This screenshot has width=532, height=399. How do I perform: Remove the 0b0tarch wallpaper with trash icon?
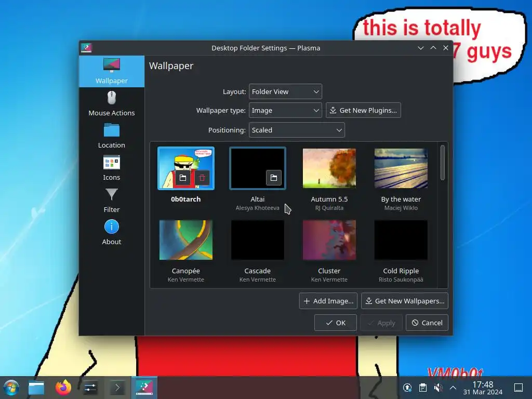click(202, 178)
